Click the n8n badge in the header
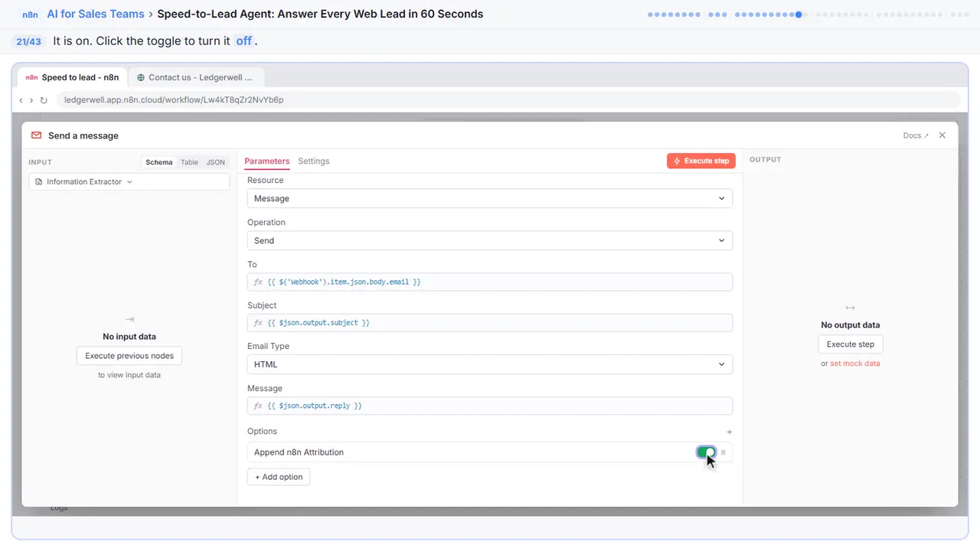 coord(30,15)
